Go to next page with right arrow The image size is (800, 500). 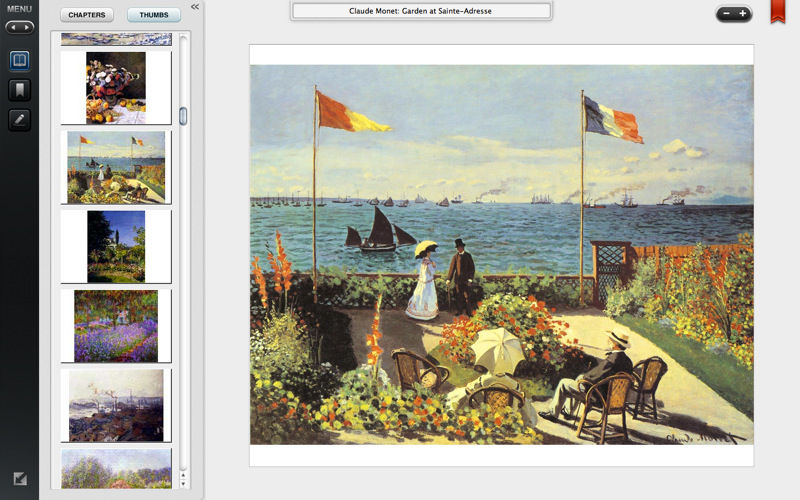point(27,27)
